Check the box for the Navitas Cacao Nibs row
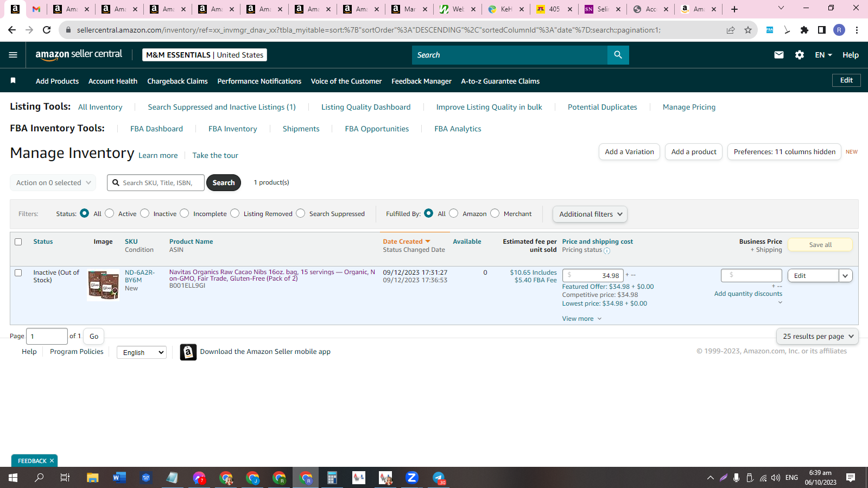Viewport: 868px width, 488px height. click(x=18, y=273)
